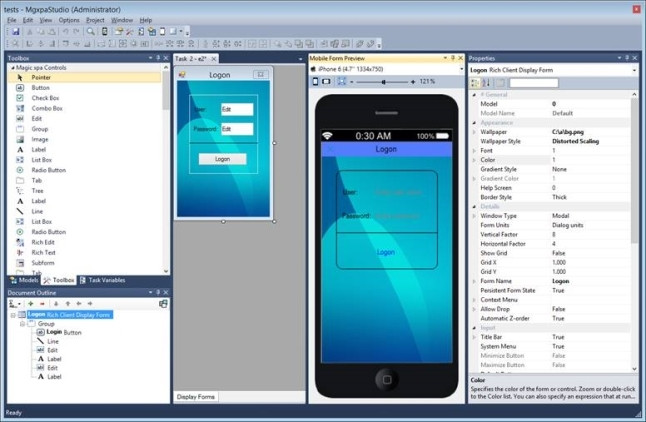Select the Image control in Toolbox

[x=39, y=139]
